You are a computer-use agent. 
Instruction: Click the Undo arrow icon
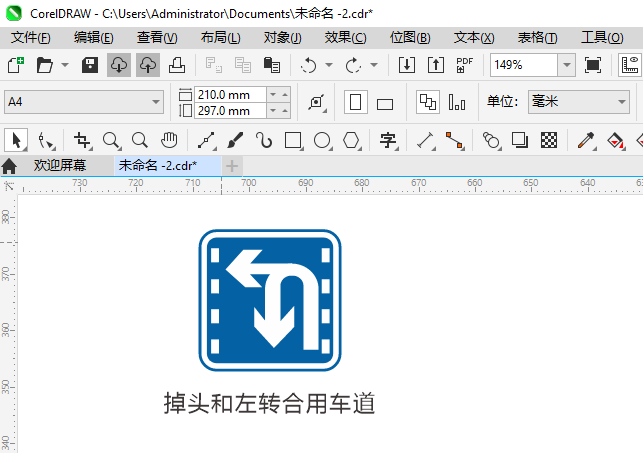(309, 65)
